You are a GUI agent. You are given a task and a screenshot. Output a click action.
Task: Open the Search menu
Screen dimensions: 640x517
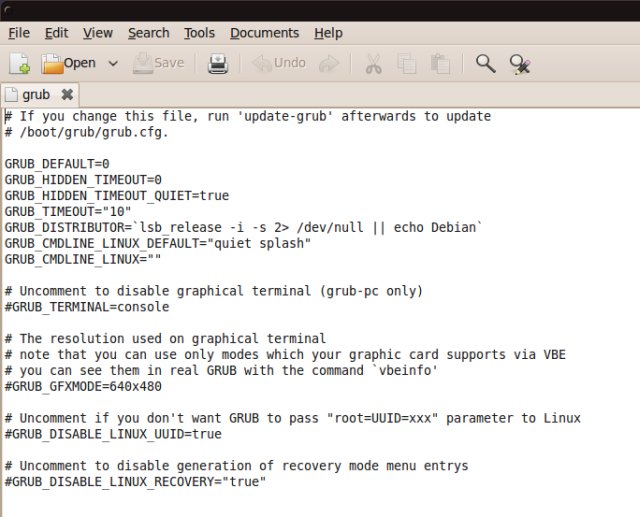coord(148,33)
